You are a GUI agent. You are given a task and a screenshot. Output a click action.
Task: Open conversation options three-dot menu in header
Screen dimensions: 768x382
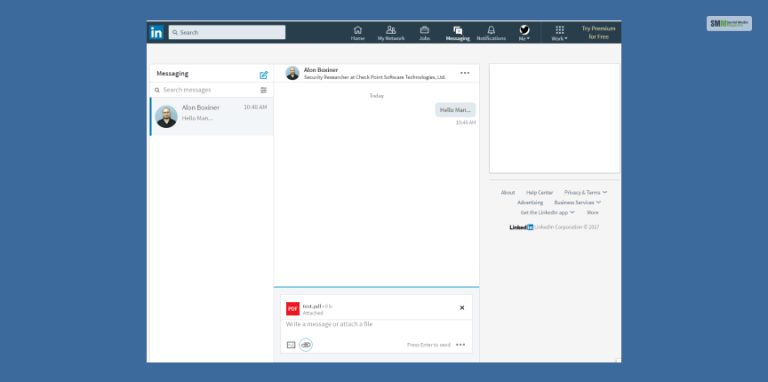(x=465, y=73)
